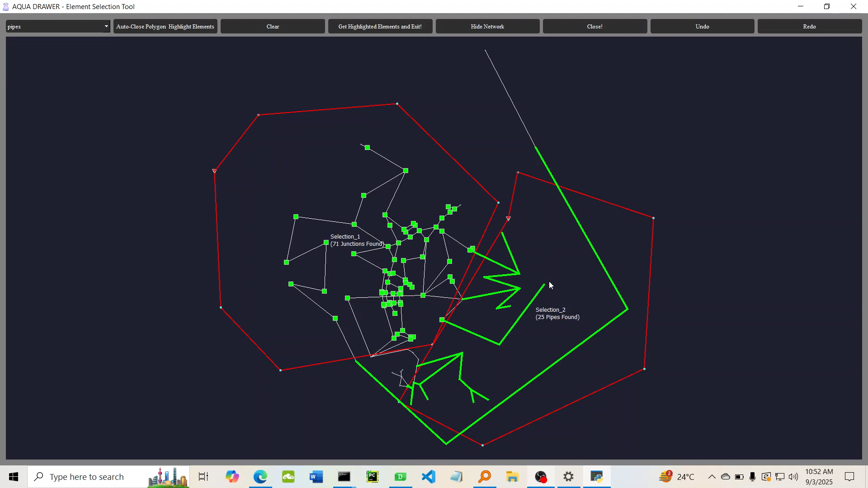Launch Microsoft Word from taskbar
868x488 pixels.
(x=316, y=477)
